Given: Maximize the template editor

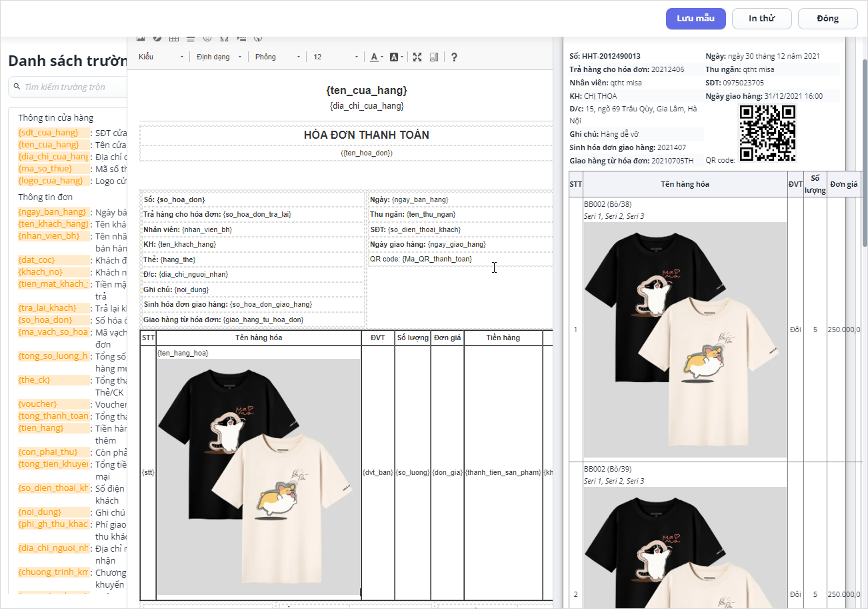Looking at the screenshot, I should tap(417, 57).
